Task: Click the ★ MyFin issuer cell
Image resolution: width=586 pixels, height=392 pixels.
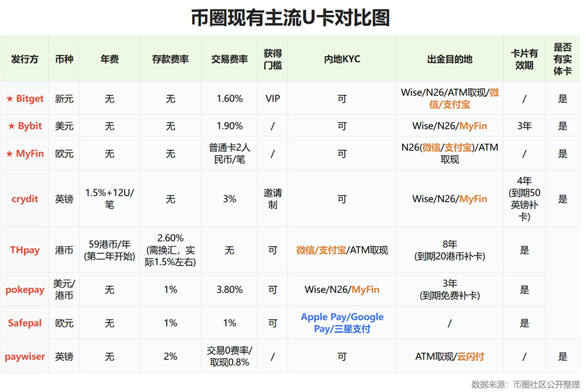Action: (24, 153)
